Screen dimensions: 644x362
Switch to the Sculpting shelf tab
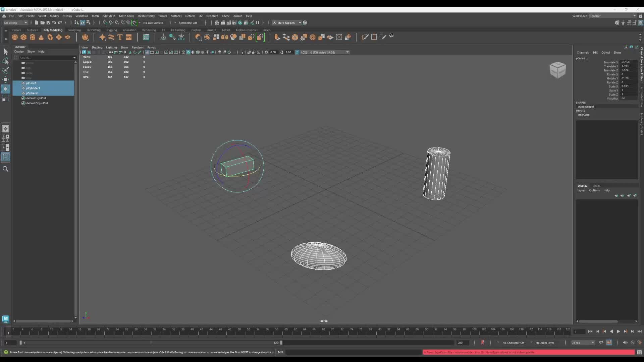coord(74,30)
